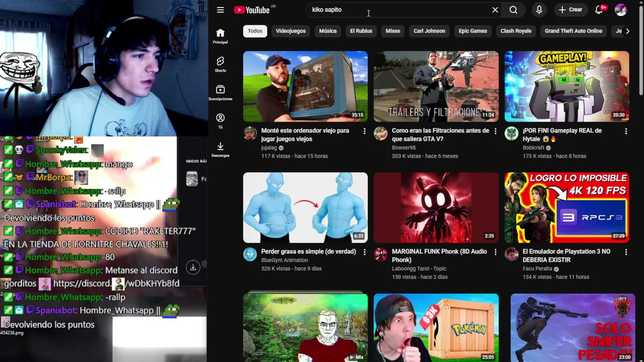Select the El Rubius filter chip
This screenshot has width=644, height=362.
(x=361, y=31)
